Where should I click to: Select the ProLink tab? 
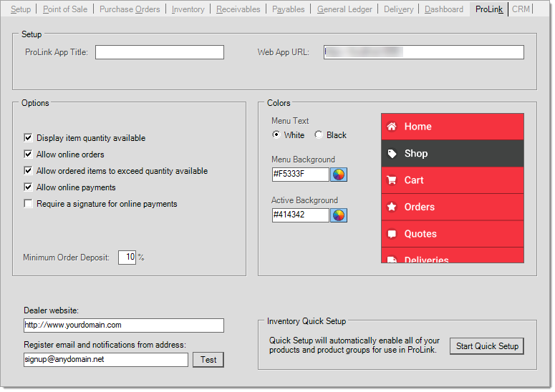pos(489,9)
